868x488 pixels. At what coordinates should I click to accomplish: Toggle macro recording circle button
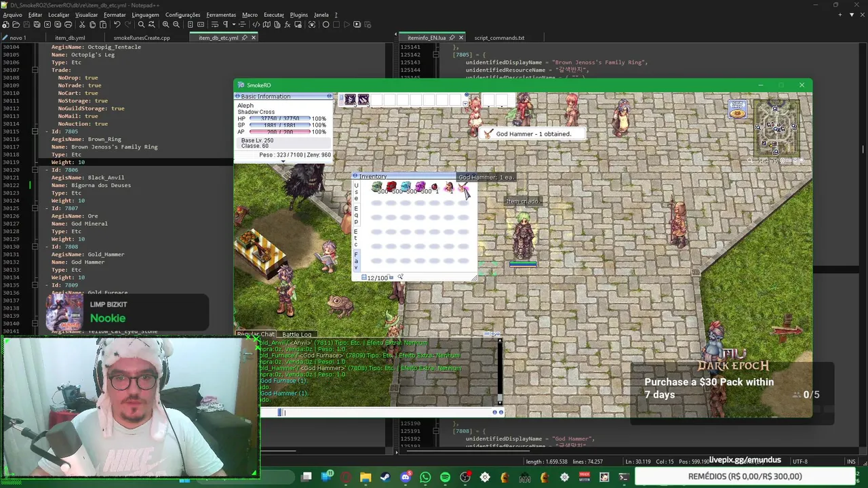(x=325, y=24)
